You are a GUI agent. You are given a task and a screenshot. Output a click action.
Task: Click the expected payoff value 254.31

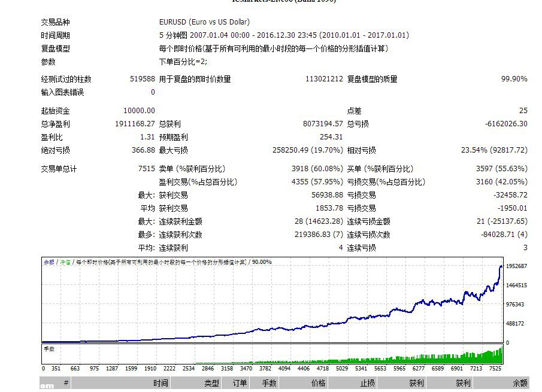tap(331, 137)
